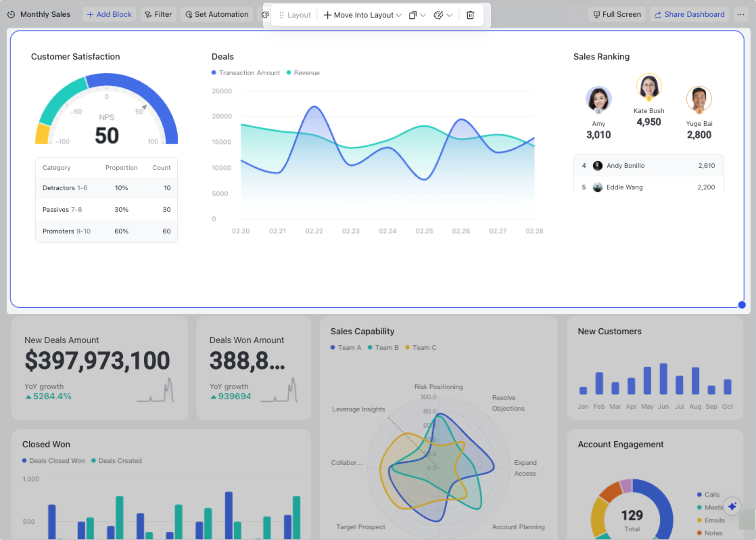Select the Monthly Sales dashboard title
The height and width of the screenshot is (540, 756).
(45, 14)
